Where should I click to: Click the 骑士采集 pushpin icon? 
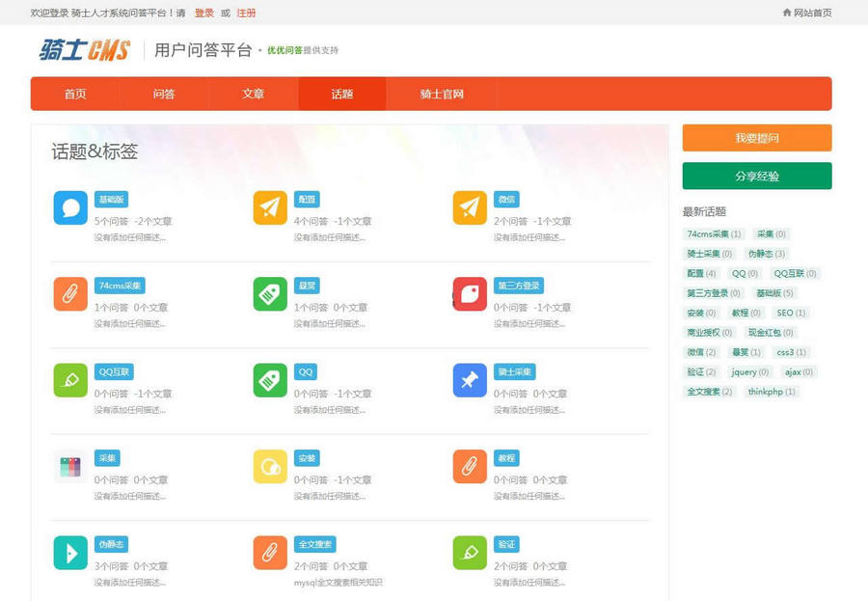pos(469,381)
